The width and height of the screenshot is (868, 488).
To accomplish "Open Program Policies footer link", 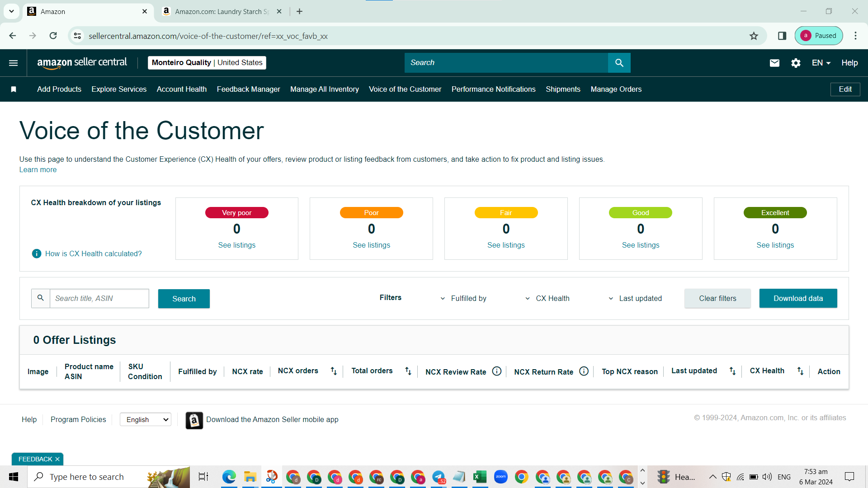I will (78, 420).
